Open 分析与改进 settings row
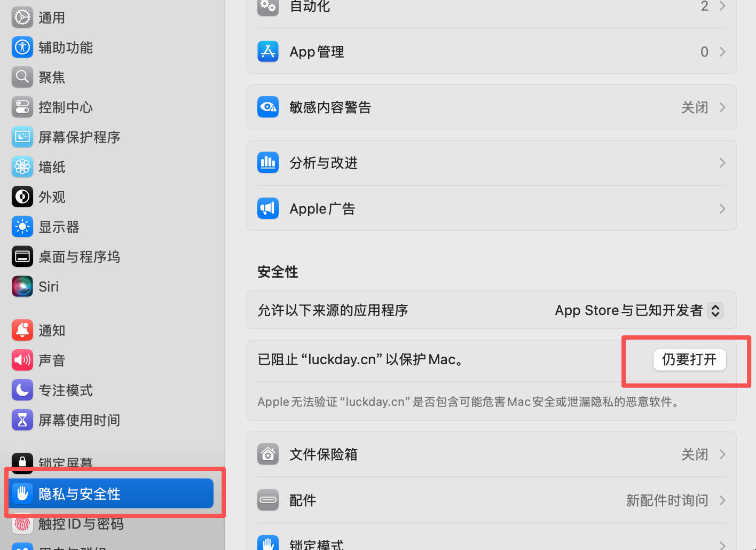Viewport: 756px width, 550px height. click(492, 163)
